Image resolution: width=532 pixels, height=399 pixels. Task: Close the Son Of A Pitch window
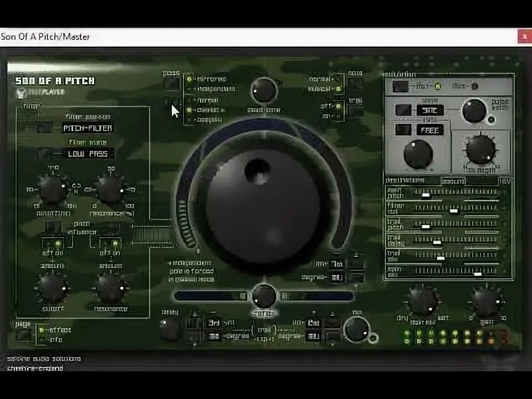(x=525, y=37)
